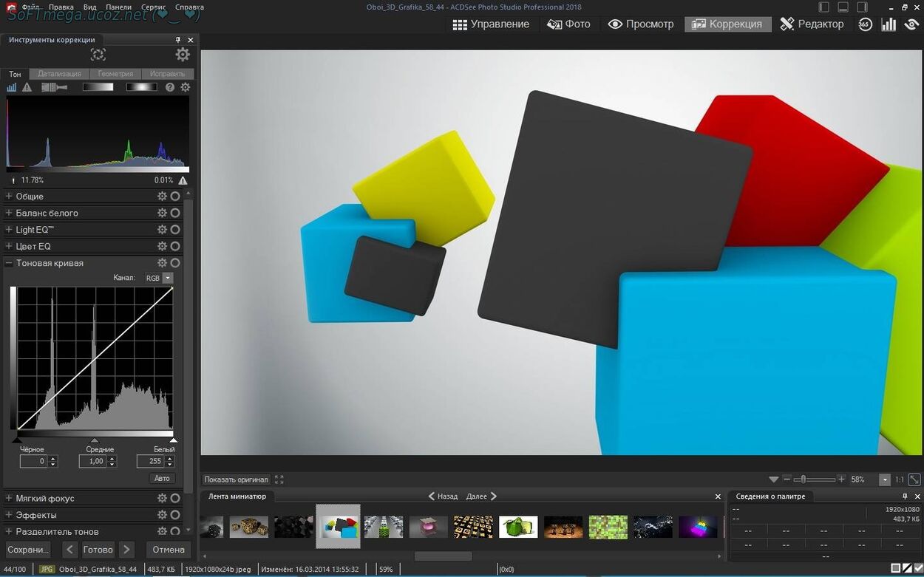This screenshot has height=577, width=924.
Task: Click the zoom slider handle
Action: tap(804, 479)
